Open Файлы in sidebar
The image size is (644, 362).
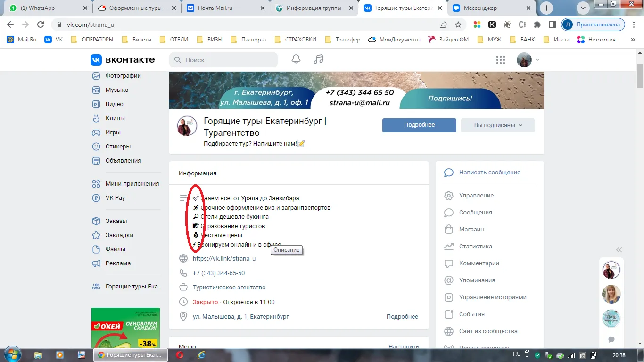108,249
